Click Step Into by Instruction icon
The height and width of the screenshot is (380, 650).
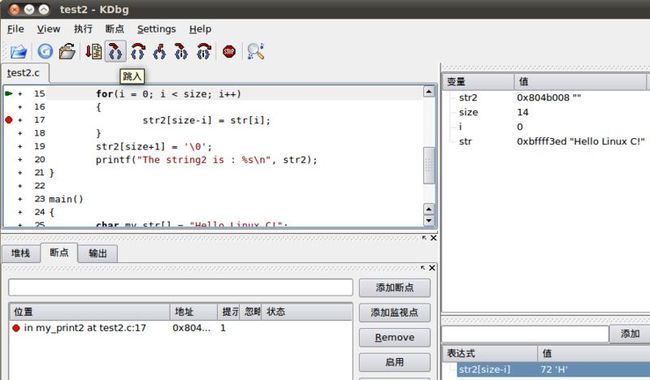(x=181, y=51)
